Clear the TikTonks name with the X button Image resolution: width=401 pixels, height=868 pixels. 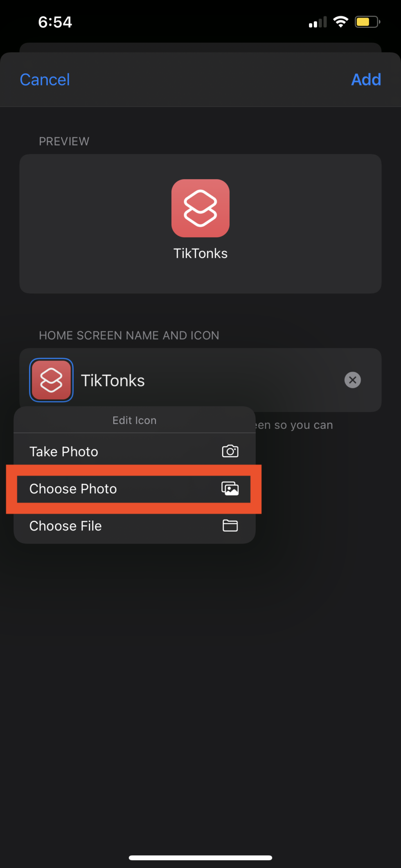click(x=353, y=380)
